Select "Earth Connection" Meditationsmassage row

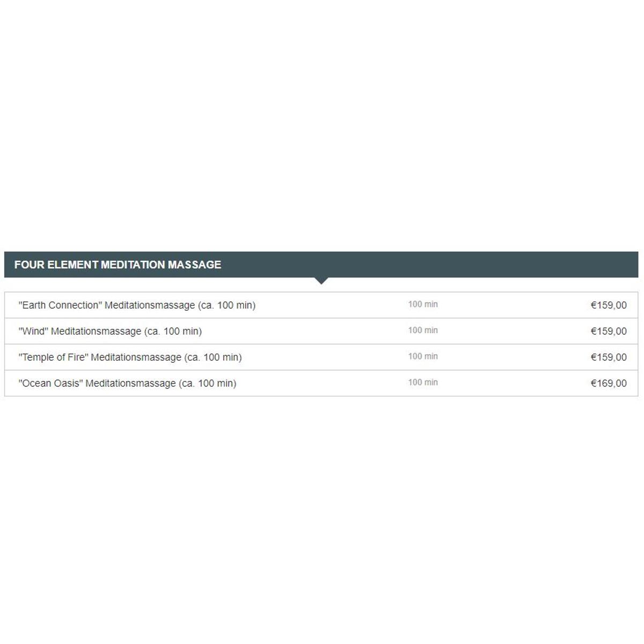click(321, 305)
